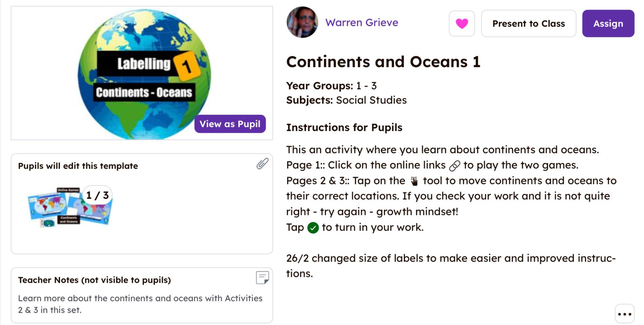Click the link chain icon in instructions
644x325 pixels.
pyautogui.click(x=454, y=165)
